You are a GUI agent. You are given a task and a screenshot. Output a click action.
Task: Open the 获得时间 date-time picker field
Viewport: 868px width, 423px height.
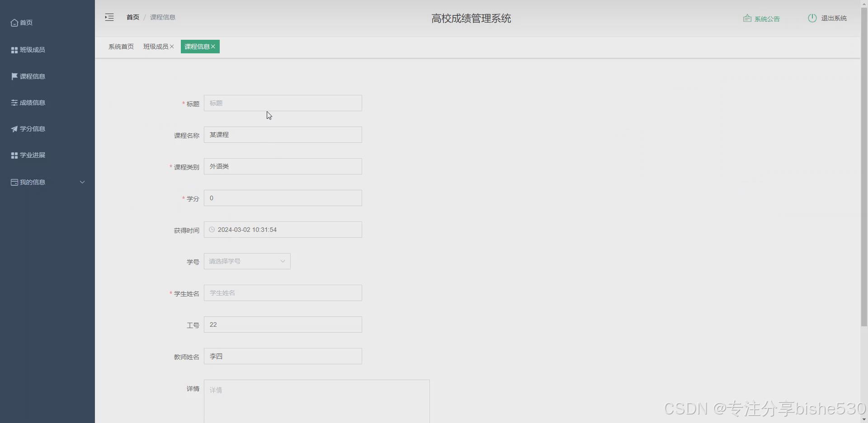point(283,230)
